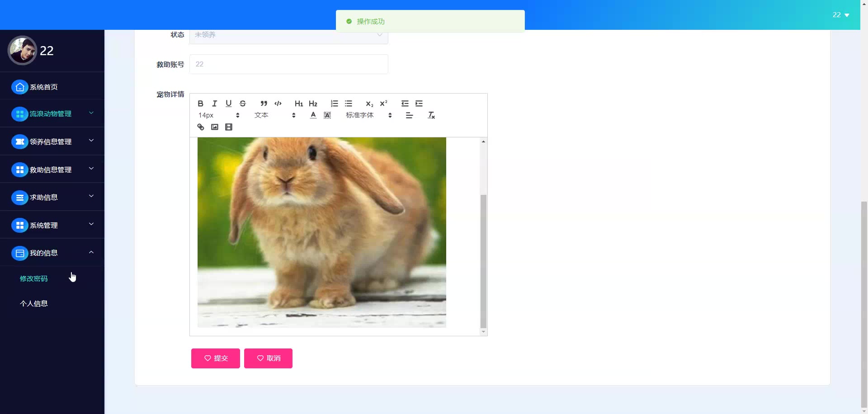Viewport: 868px width, 414px height.
Task: Insert a hyperlink into pet details
Action: point(201,127)
